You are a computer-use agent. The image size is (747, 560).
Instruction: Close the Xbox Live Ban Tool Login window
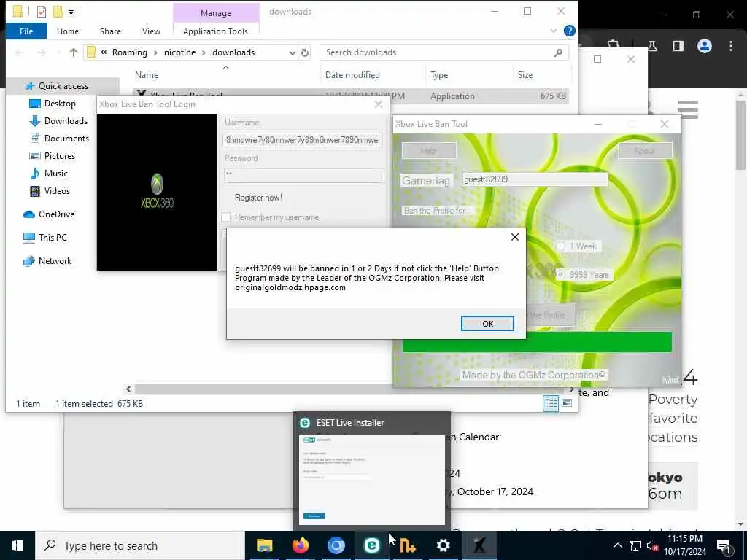click(379, 104)
